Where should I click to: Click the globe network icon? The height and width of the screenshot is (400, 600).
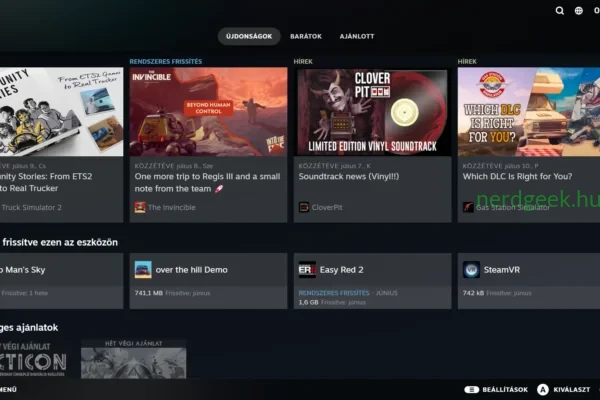tap(579, 11)
